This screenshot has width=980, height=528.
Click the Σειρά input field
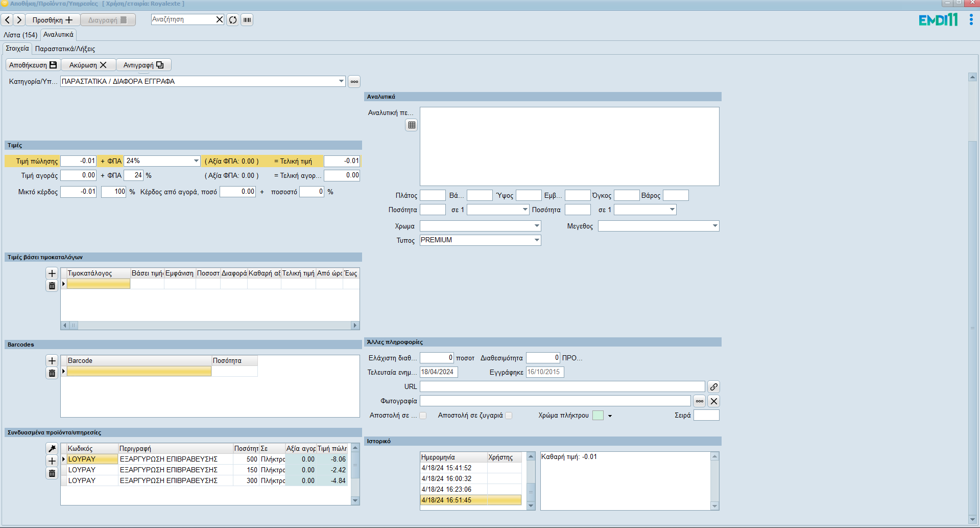tap(706, 416)
